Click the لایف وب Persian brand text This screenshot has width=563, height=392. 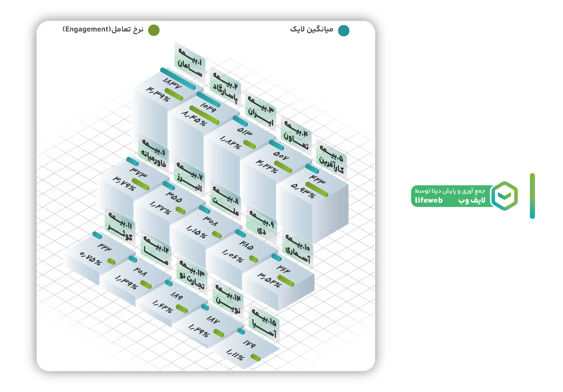472,200
